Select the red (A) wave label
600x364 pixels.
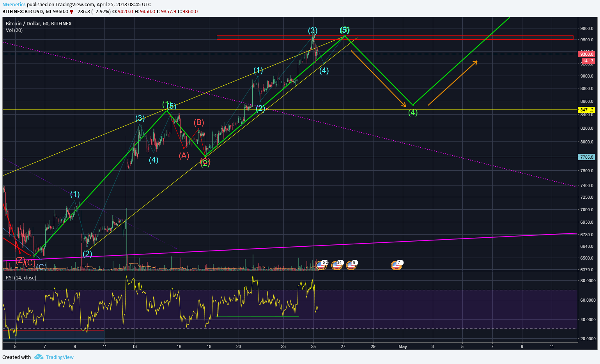click(x=184, y=155)
